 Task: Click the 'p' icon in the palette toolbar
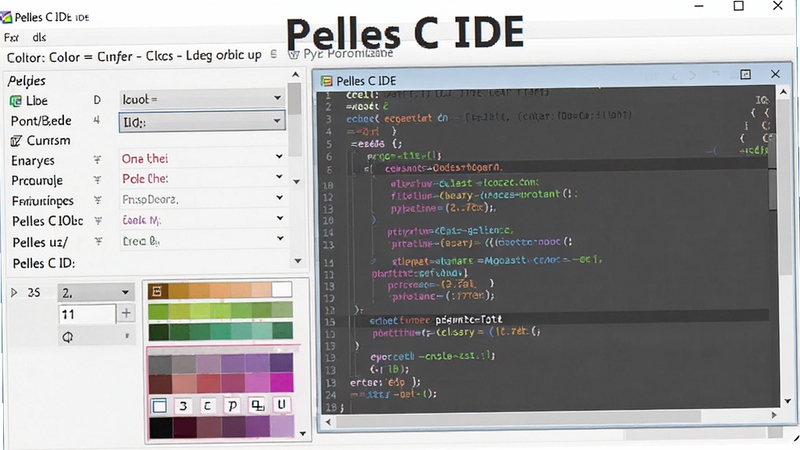click(232, 406)
